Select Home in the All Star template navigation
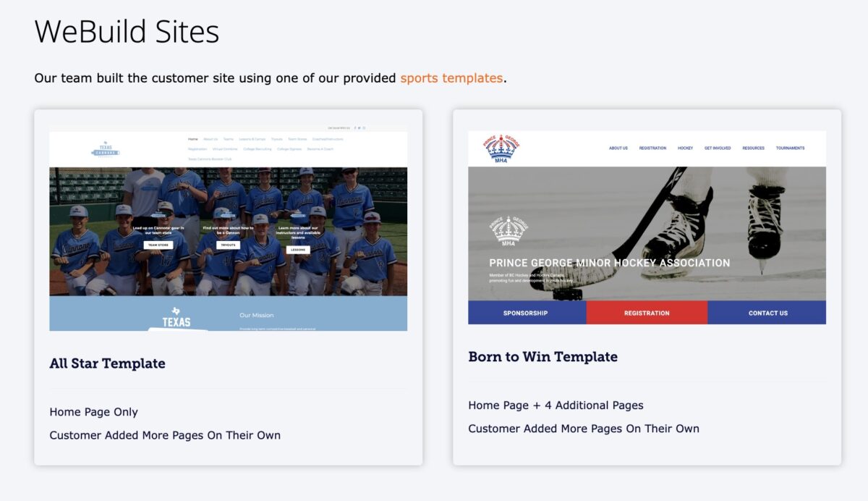 pos(192,138)
